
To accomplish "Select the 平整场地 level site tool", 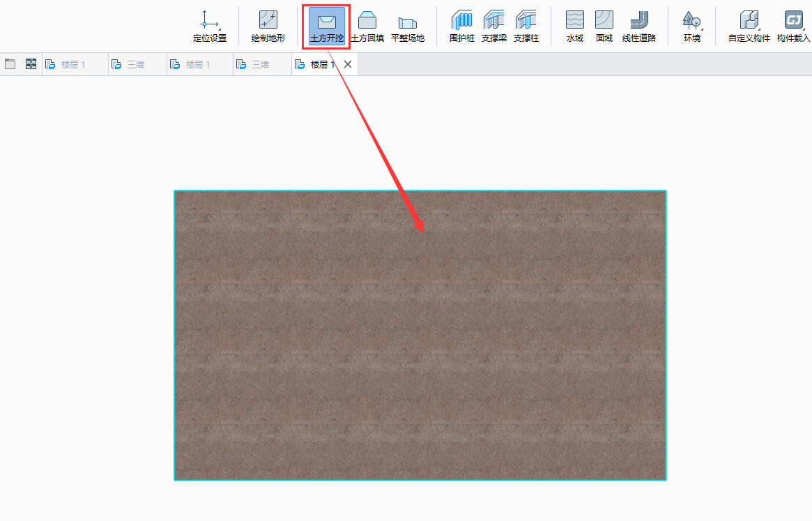I will click(x=408, y=27).
